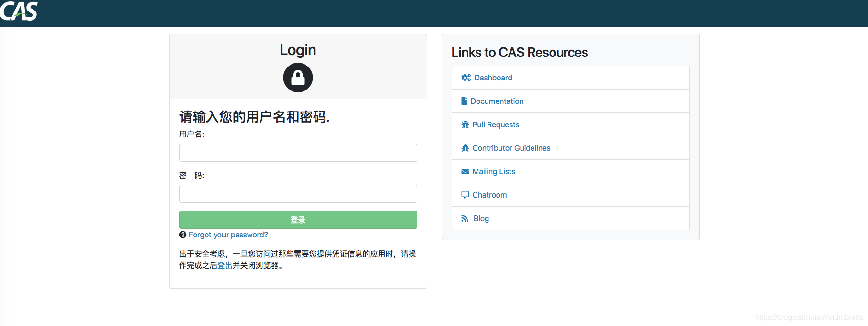Screen dimensions: 868x326
Task: Click the 用户名: label text
Action: 192,134
